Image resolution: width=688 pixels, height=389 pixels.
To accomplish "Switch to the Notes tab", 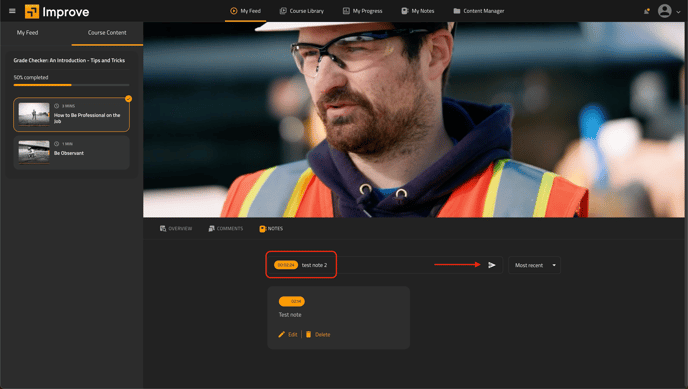I will 271,228.
